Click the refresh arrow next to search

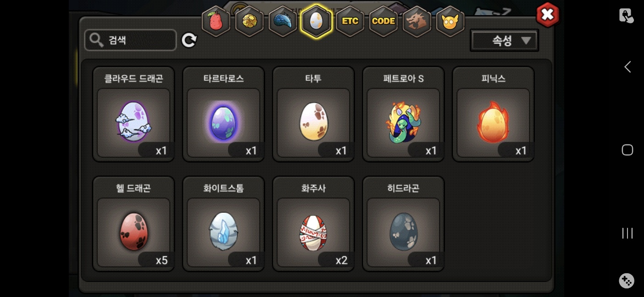pyautogui.click(x=189, y=40)
